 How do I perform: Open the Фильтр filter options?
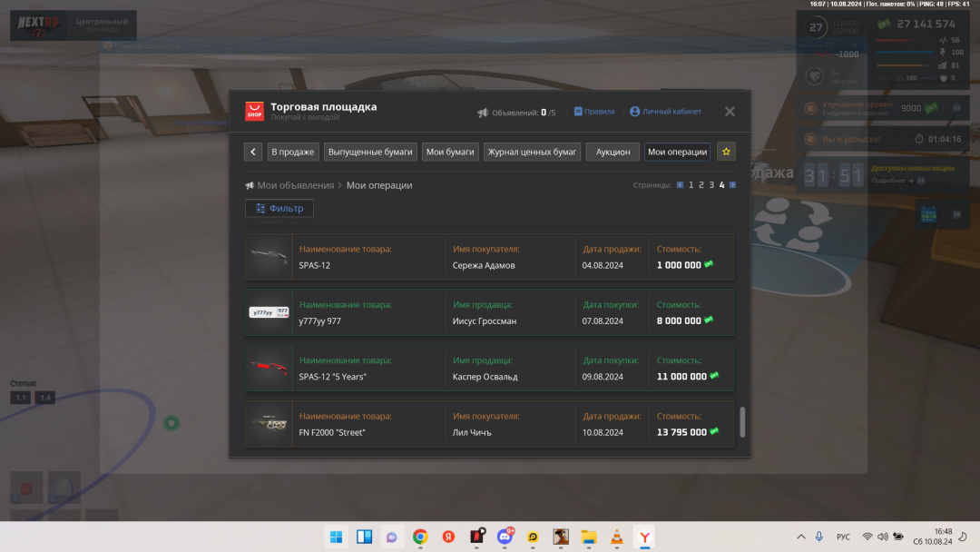(279, 209)
